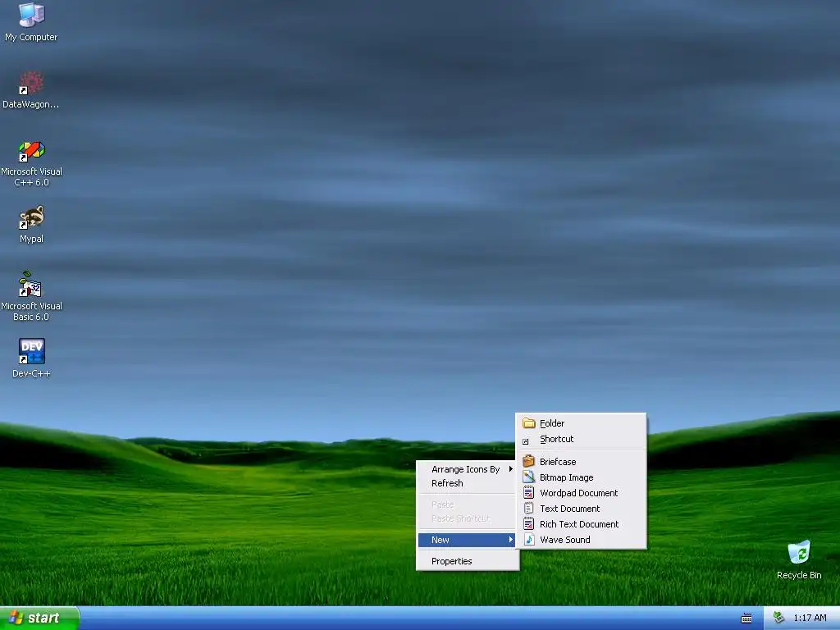The image size is (840, 630).
Task: Click the yellow Folder icon in the New submenu
Action: 529,423
